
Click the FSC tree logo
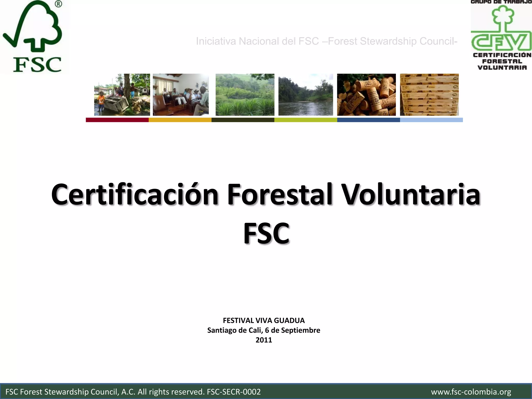click(34, 36)
